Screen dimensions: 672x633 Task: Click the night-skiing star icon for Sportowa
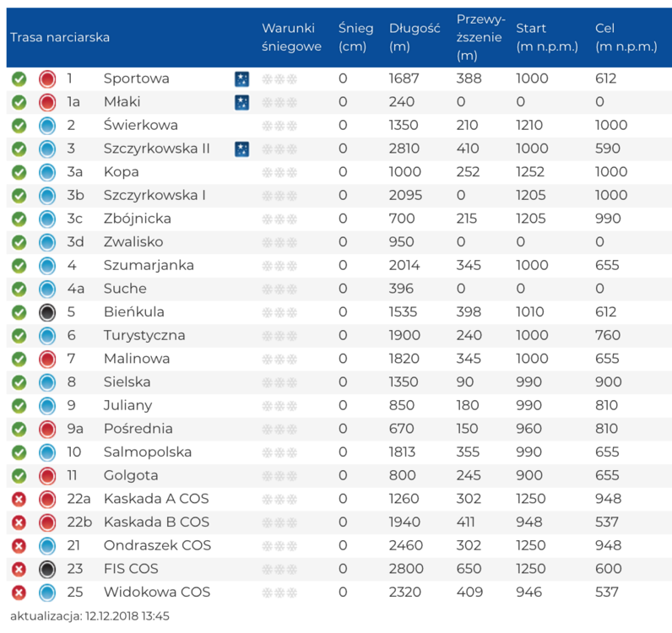241,79
